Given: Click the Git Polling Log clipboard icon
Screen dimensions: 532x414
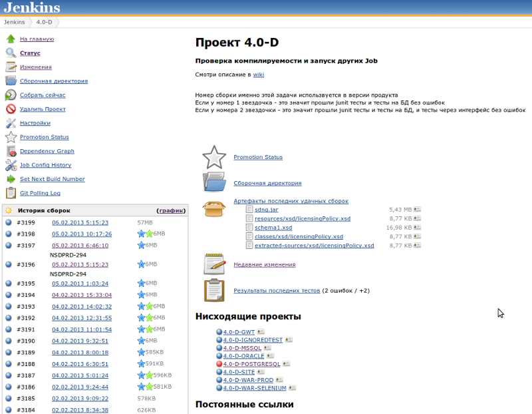Looking at the screenshot, I should pyautogui.click(x=11, y=192).
